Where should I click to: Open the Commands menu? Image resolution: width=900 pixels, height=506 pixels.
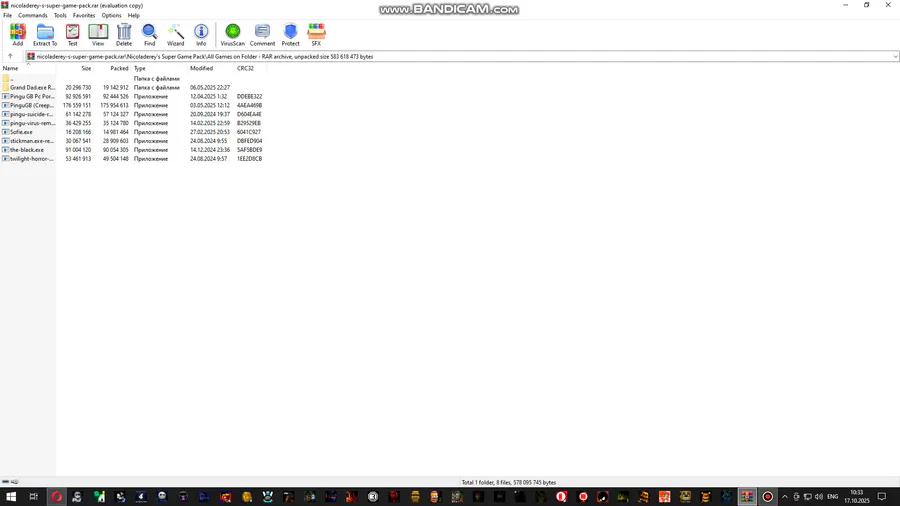33,15
